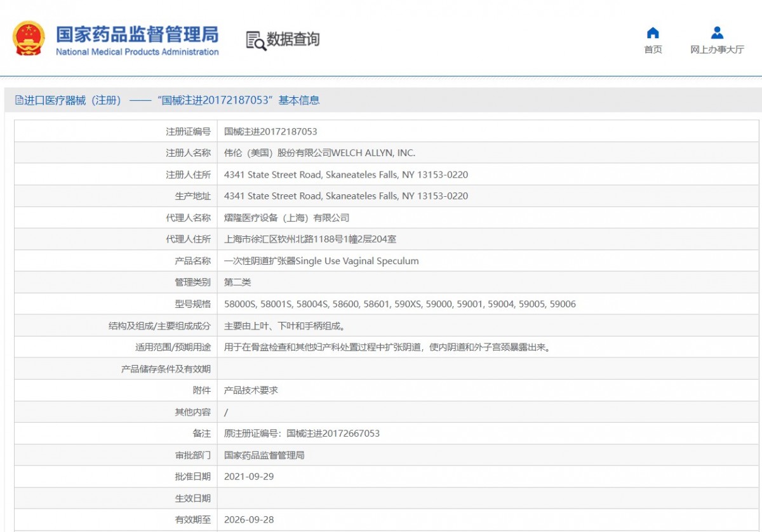Click the 代理人名称 label

tap(188, 218)
